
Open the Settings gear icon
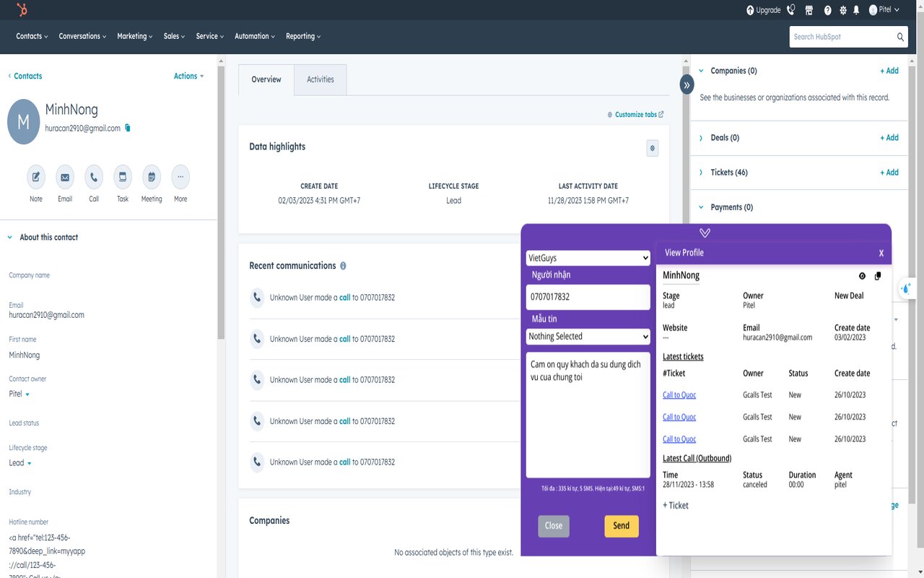843,10
